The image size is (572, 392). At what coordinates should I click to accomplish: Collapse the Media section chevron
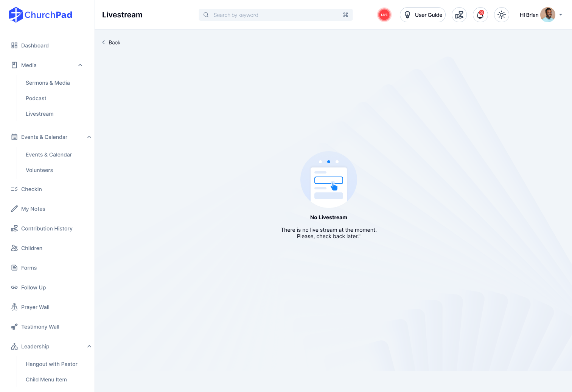tap(80, 65)
